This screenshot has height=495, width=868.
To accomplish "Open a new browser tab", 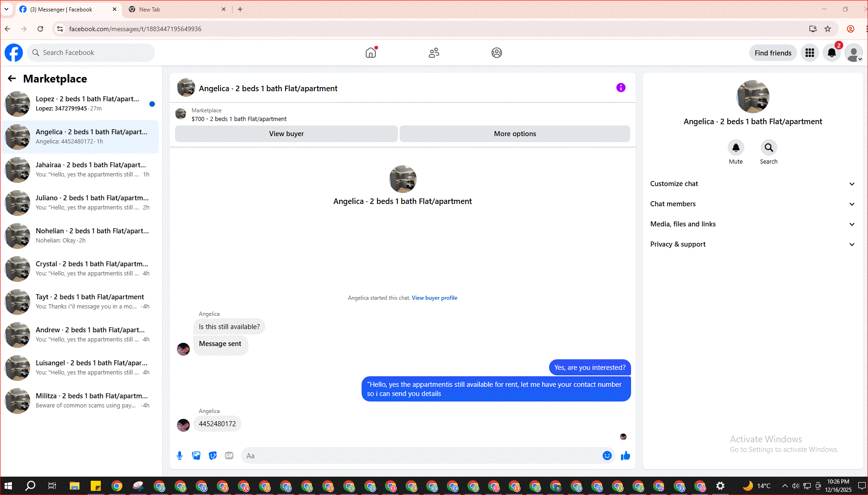I will pyautogui.click(x=240, y=9).
